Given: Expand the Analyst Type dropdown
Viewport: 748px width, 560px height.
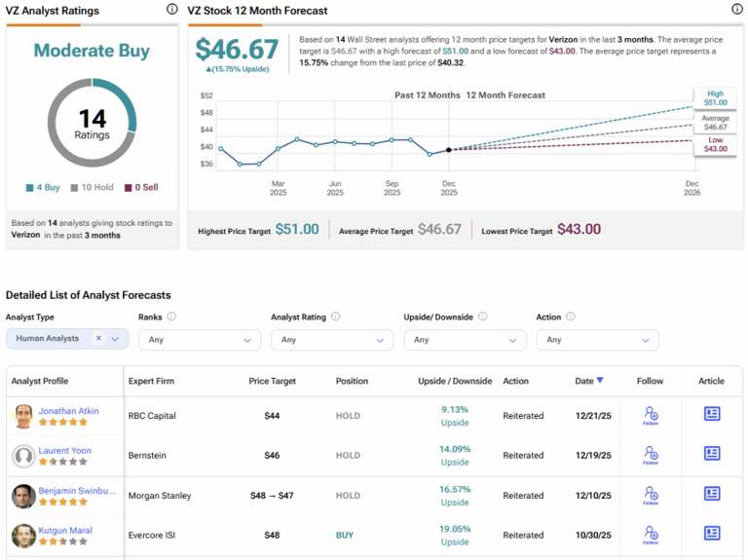Looking at the screenshot, I should [116, 339].
